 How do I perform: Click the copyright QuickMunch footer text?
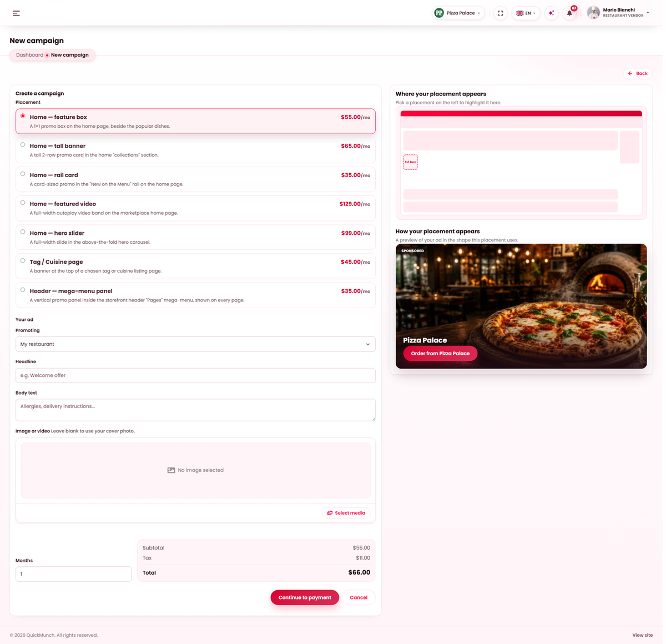[53, 635]
